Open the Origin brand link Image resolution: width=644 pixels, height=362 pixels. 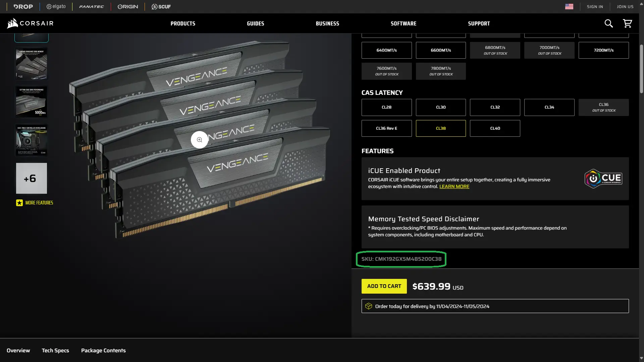[128, 7]
